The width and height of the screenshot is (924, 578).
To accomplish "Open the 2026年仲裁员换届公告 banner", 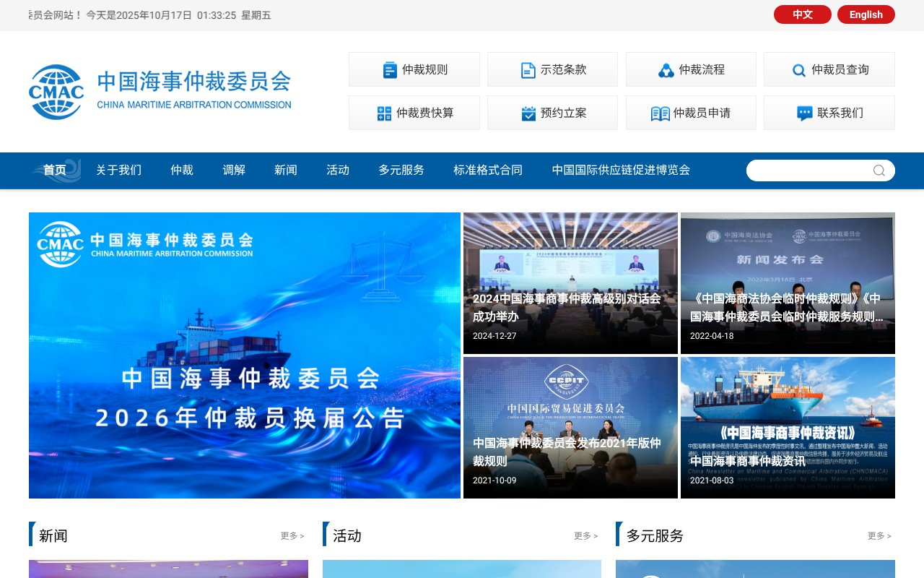I will (x=244, y=355).
